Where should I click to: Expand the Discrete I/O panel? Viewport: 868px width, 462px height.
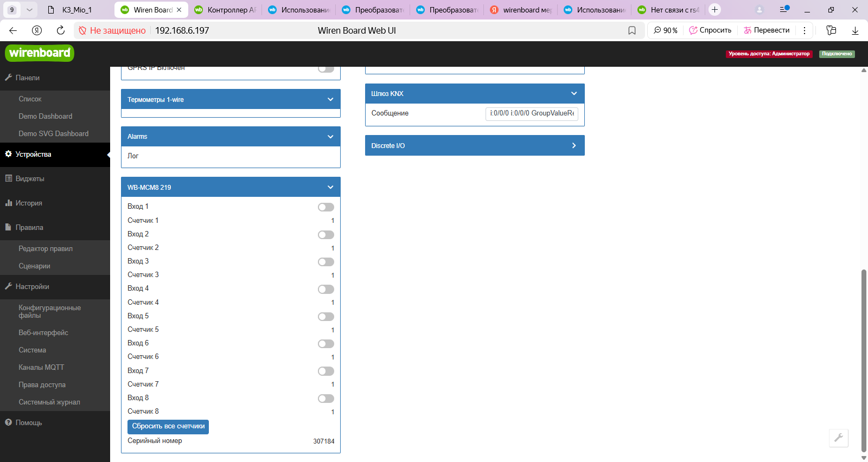pos(574,145)
